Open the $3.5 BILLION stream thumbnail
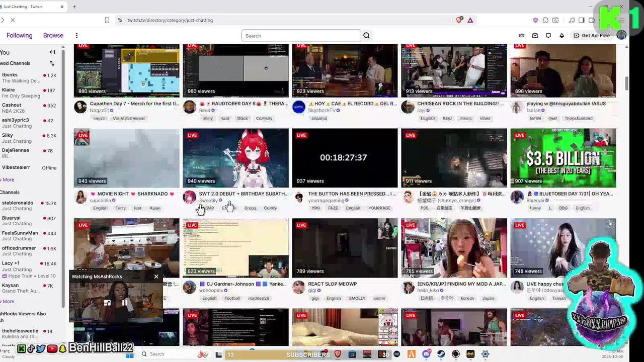Image resolution: width=644 pixels, height=362 pixels. 563,158
